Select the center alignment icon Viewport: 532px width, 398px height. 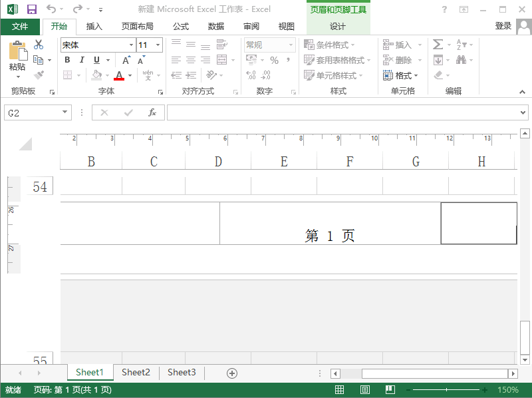(190, 59)
